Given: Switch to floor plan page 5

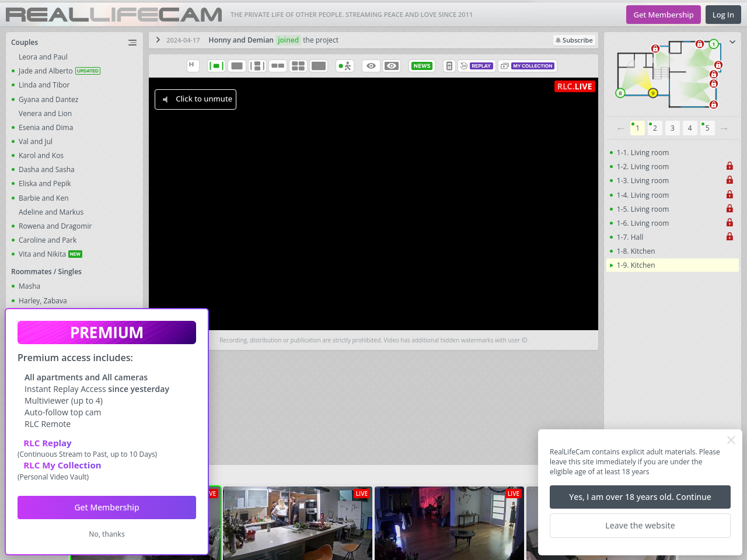Looking at the screenshot, I should pos(707,128).
